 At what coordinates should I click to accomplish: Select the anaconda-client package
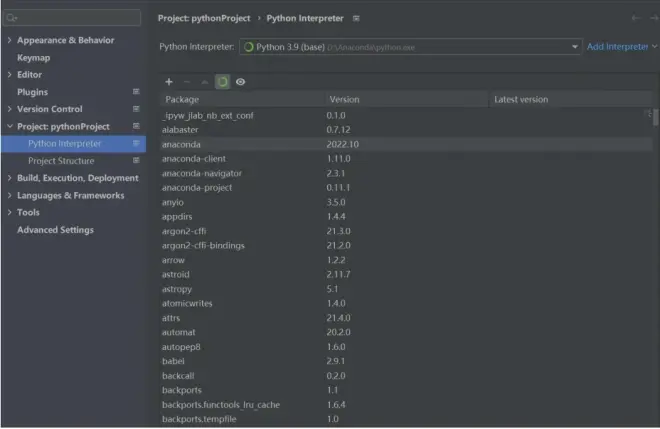(x=406, y=159)
